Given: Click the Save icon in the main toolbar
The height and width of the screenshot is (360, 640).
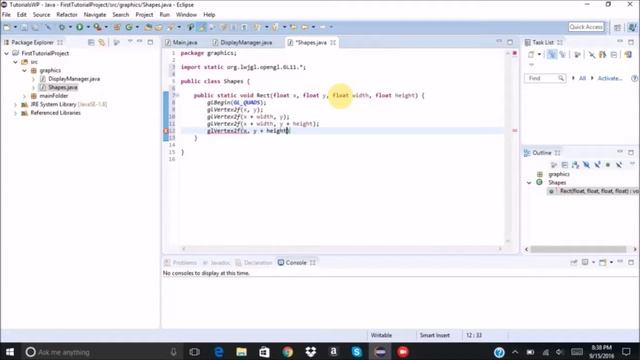Looking at the screenshot, I should point(24,27).
